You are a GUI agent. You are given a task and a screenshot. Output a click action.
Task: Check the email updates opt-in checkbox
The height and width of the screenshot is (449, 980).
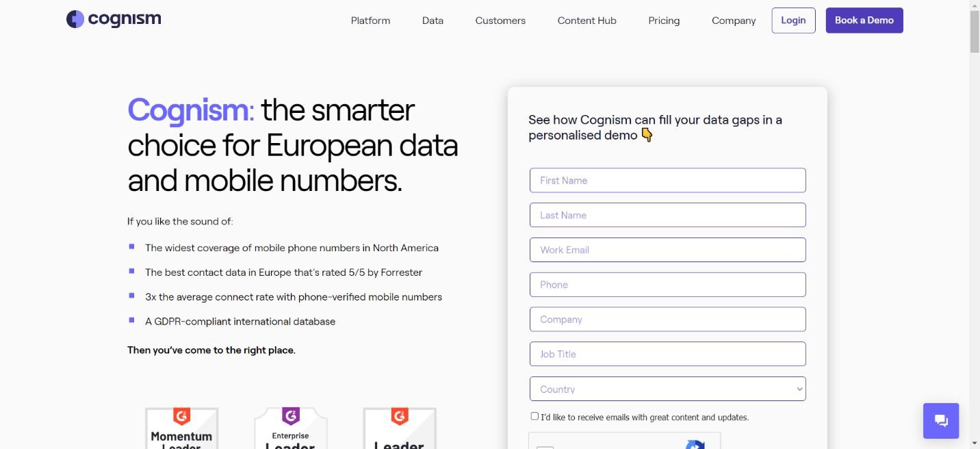534,416
